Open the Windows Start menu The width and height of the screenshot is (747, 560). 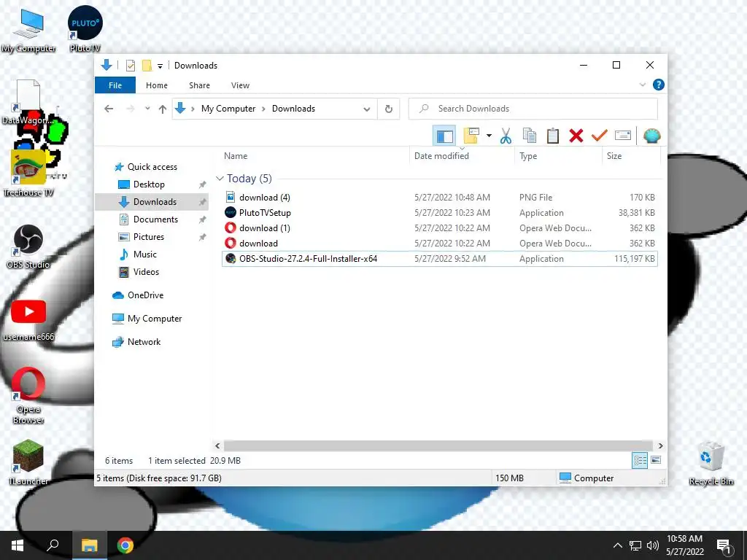click(18, 545)
